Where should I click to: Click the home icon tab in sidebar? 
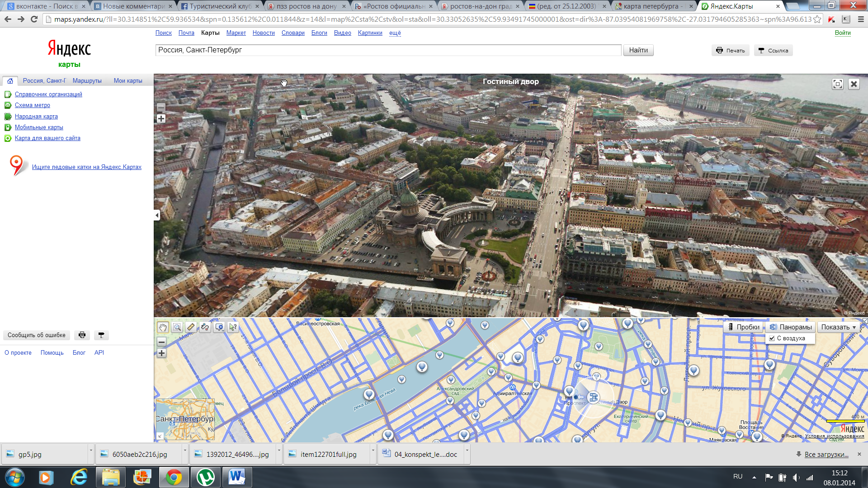coord(10,81)
